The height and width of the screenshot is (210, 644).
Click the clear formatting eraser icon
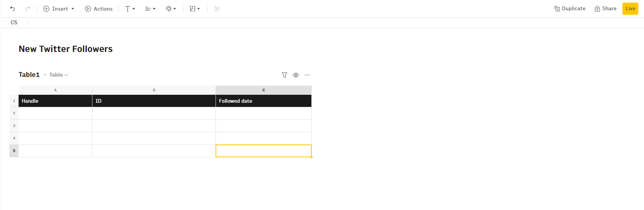click(217, 9)
